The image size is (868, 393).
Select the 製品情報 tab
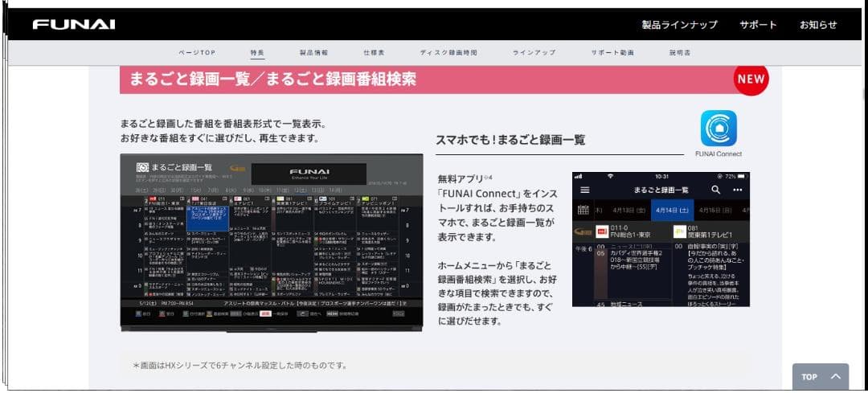(314, 52)
